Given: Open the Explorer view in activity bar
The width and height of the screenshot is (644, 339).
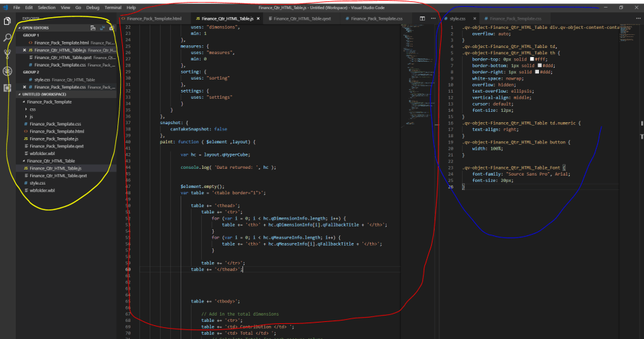Looking at the screenshot, I should (7, 21).
